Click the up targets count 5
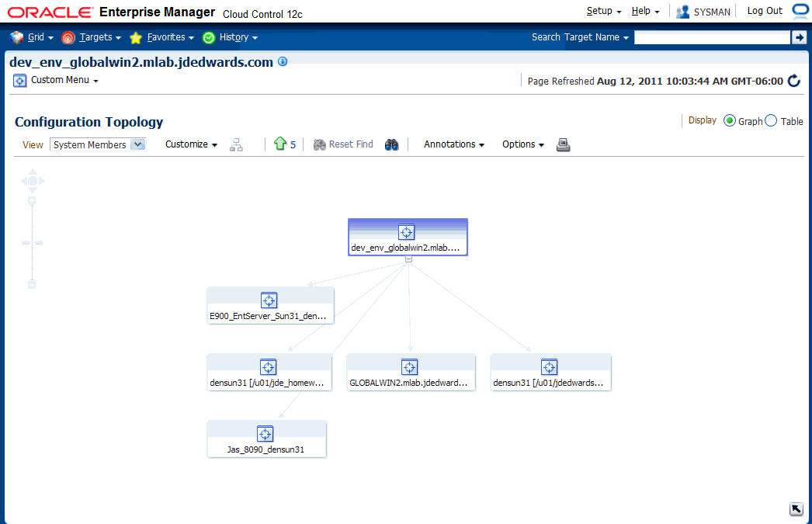 pyautogui.click(x=293, y=145)
